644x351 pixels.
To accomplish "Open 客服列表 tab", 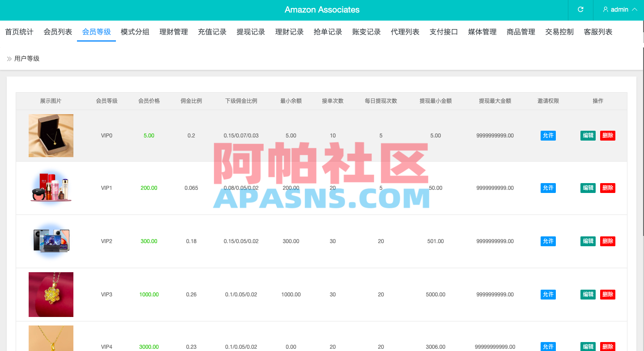I will 598,32.
